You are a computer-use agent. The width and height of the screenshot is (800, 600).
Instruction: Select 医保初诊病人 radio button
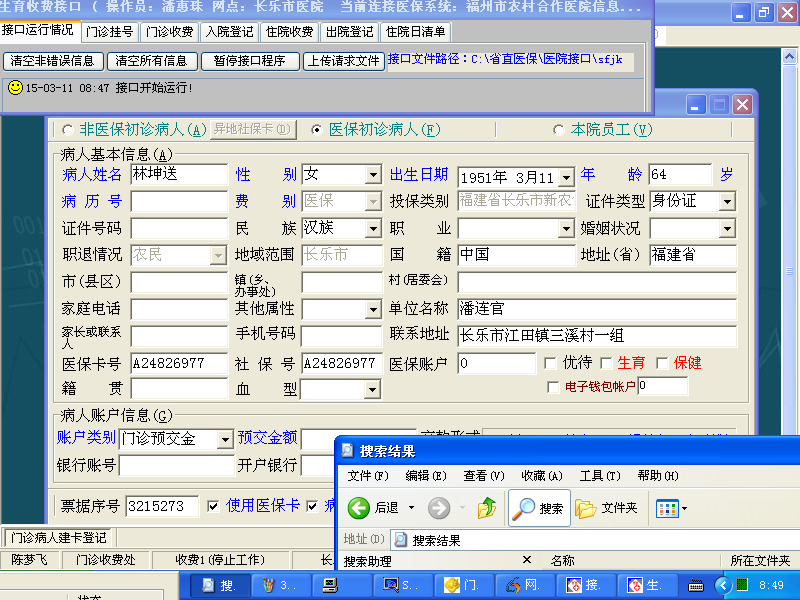point(317,130)
